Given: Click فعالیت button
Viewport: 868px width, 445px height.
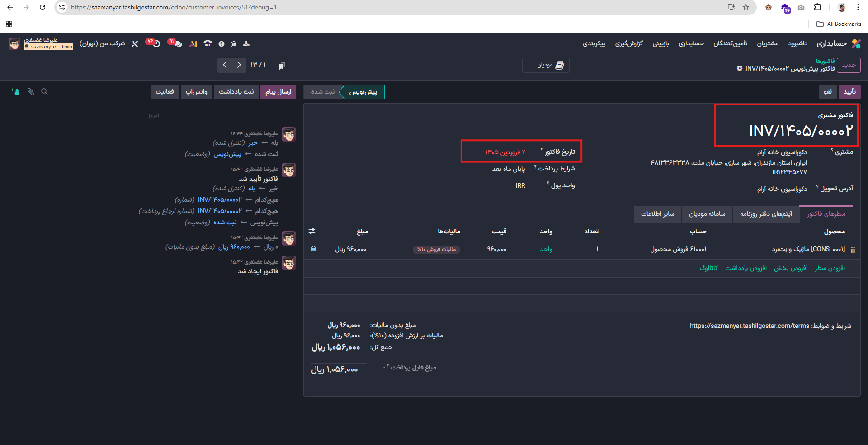Looking at the screenshot, I should 165,92.
